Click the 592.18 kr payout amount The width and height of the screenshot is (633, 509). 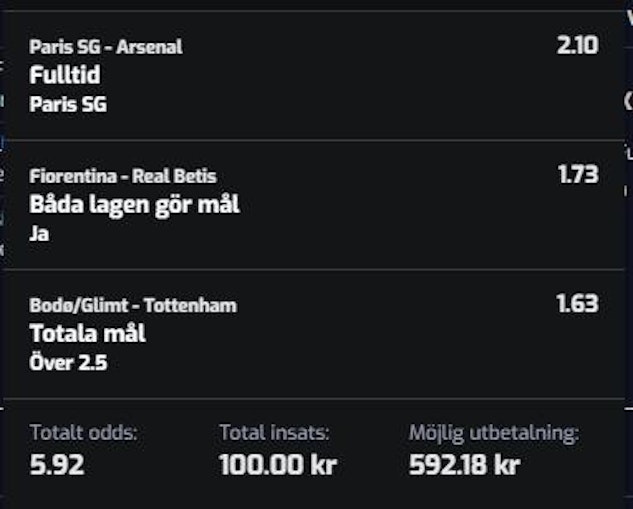[x=464, y=465]
